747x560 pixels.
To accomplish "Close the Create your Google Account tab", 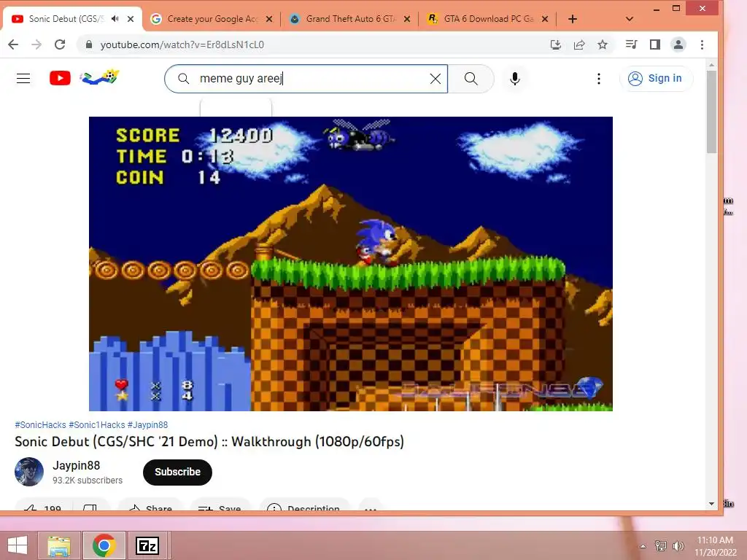I will click(269, 19).
